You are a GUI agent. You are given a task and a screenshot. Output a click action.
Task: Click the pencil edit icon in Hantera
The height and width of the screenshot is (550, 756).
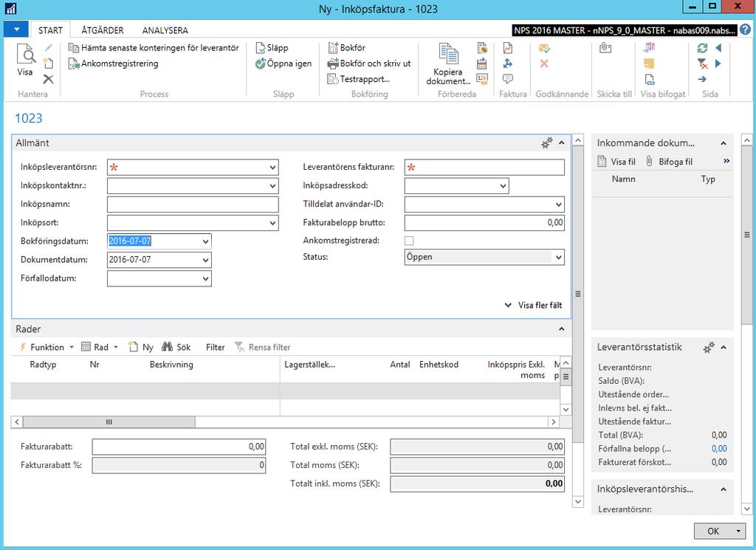tap(48, 48)
